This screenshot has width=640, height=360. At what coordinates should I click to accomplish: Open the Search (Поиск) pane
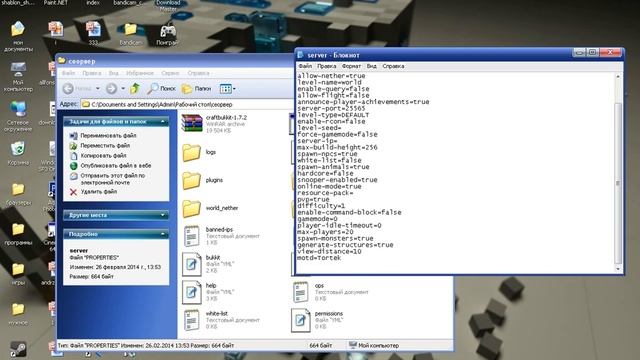(x=162, y=88)
